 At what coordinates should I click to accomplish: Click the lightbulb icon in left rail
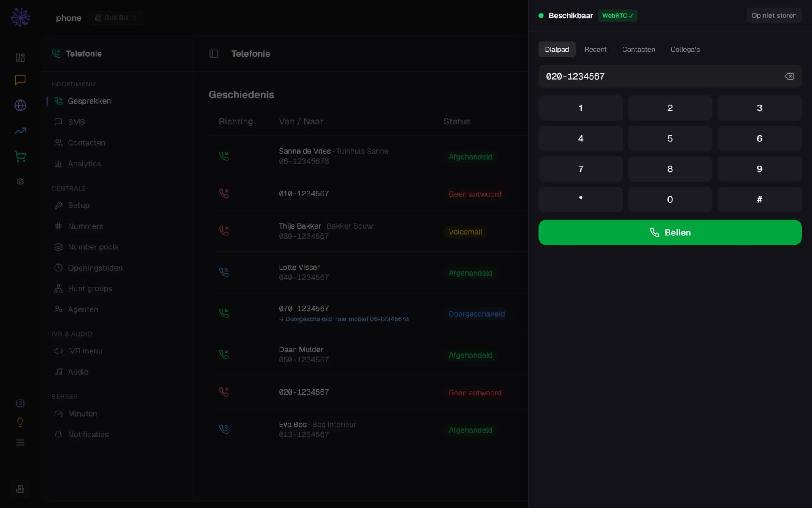(x=20, y=422)
